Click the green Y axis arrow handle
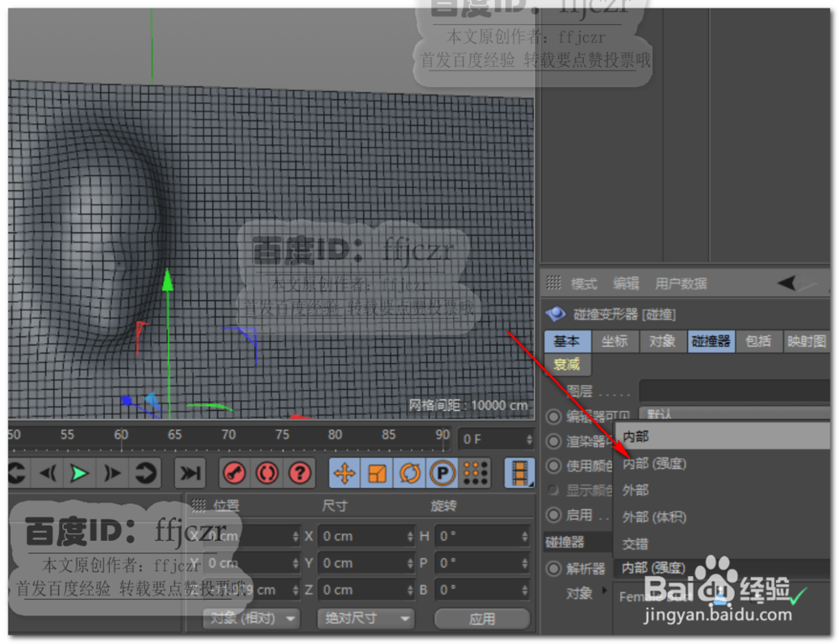The image size is (839, 644). 168,280
